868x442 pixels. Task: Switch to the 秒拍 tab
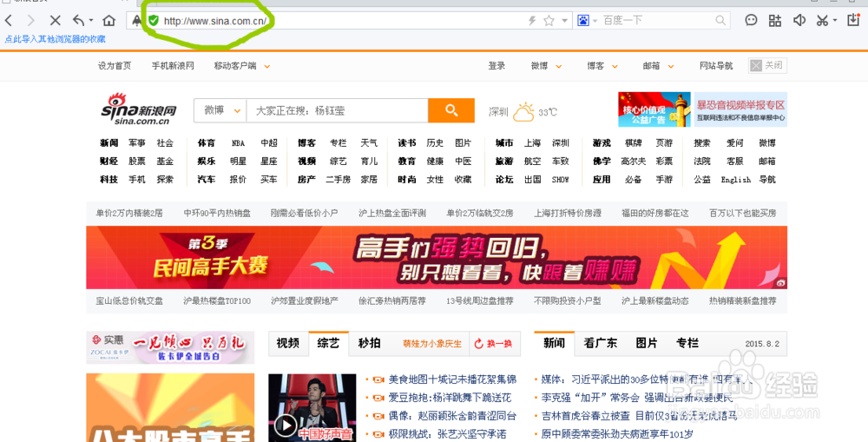tap(369, 343)
